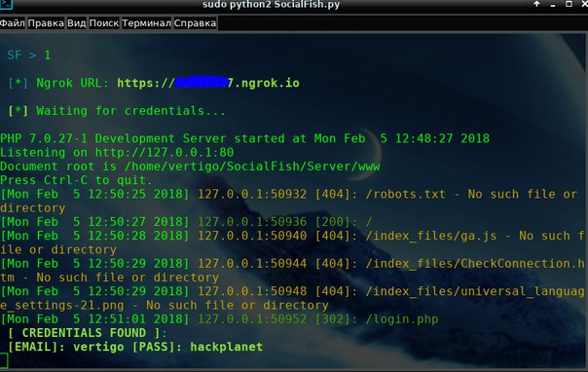Click the hackplanet password text

point(227,347)
